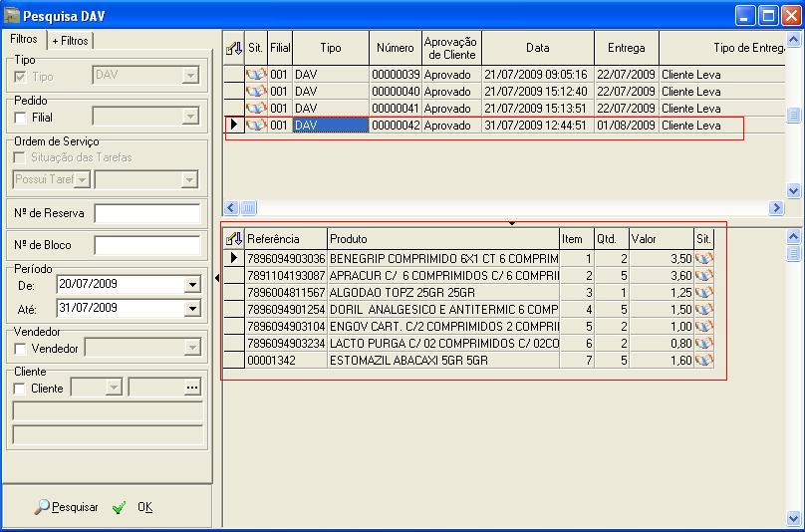This screenshot has width=805, height=532.
Task: Select the 'Filtros' tab
Action: pos(24,39)
